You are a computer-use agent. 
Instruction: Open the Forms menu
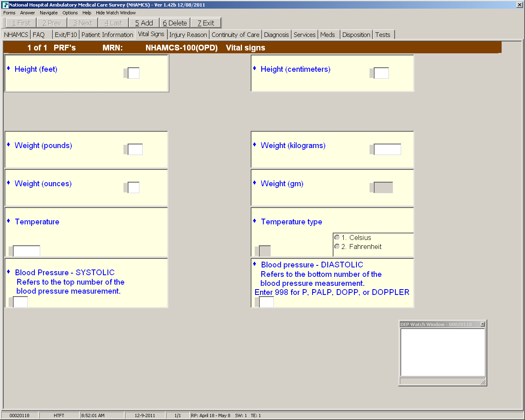click(x=9, y=13)
